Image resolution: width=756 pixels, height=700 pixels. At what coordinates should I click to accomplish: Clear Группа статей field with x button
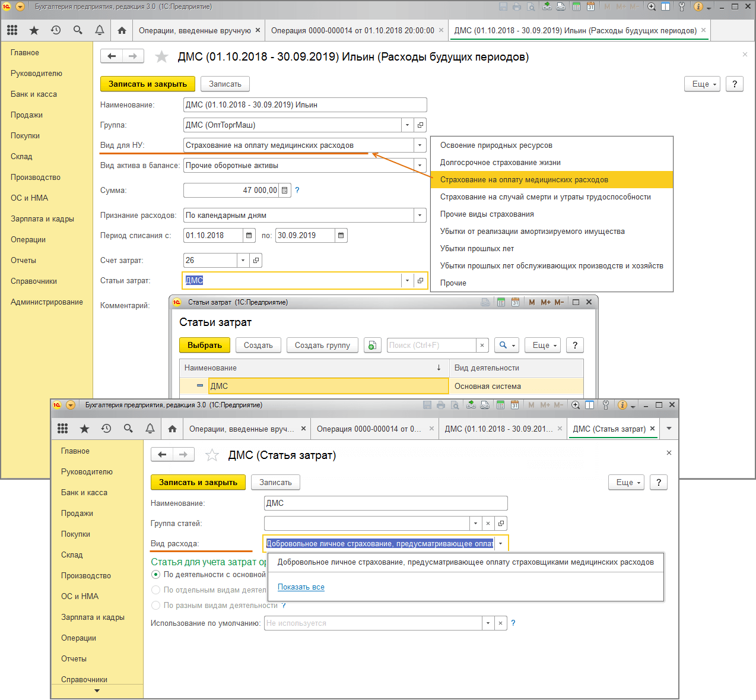(x=488, y=524)
